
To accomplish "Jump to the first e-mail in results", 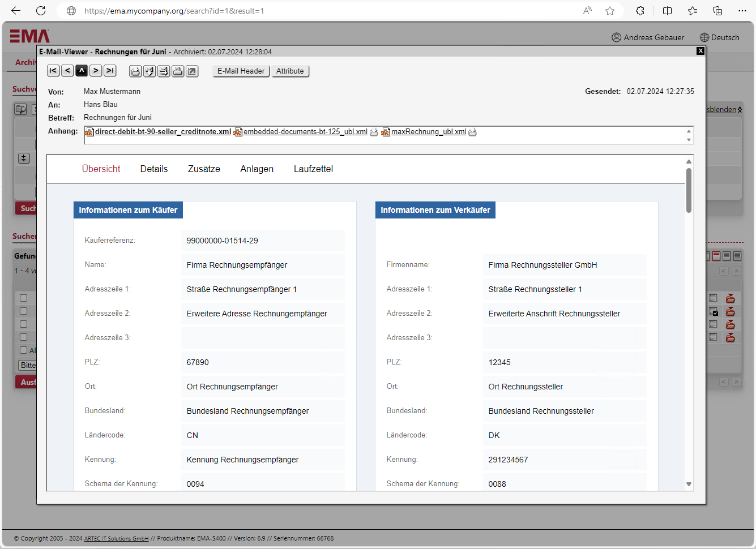I will (53, 71).
